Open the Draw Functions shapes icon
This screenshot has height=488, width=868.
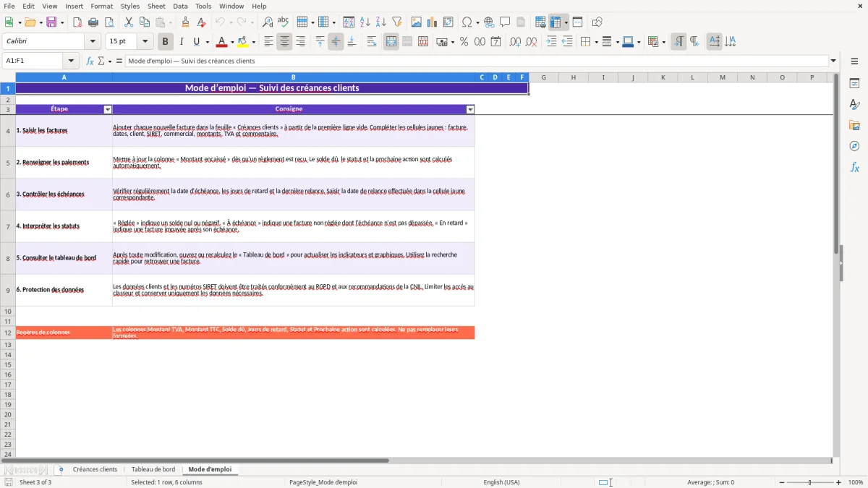(597, 22)
